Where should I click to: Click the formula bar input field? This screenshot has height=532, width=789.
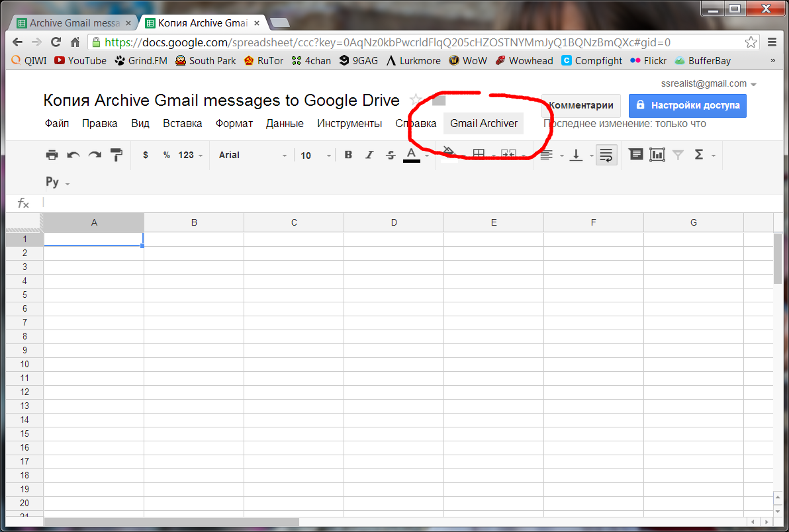coord(397,203)
